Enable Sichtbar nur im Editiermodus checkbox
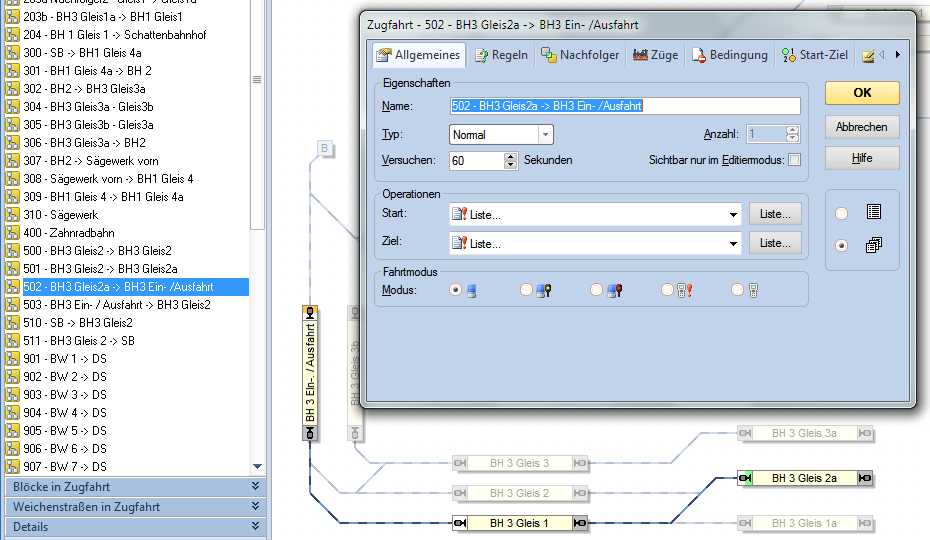Screen dimensions: 930x540 794,160
